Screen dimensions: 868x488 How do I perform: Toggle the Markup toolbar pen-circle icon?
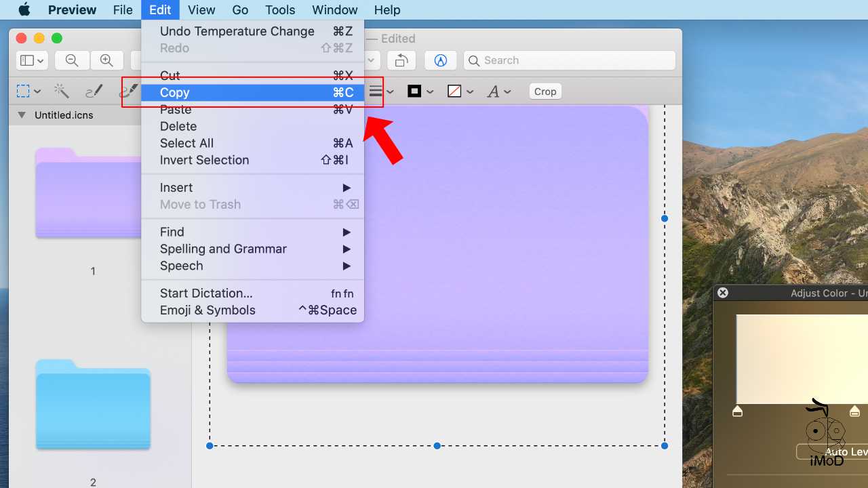[x=441, y=60]
